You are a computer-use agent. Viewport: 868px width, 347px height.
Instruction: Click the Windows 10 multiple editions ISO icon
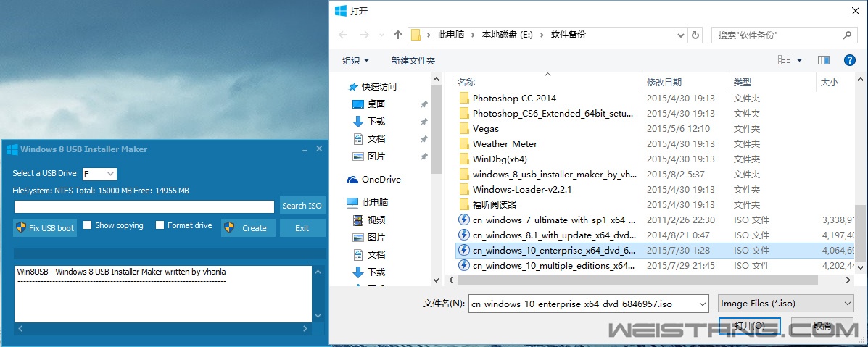click(464, 266)
